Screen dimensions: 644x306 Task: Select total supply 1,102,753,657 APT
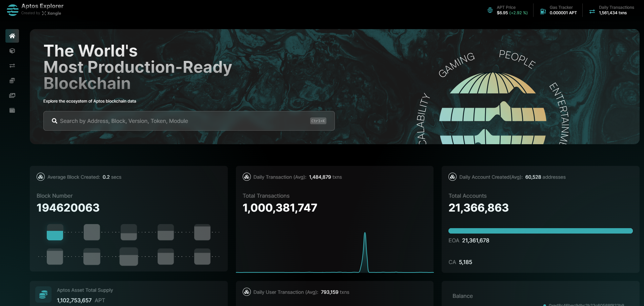[81, 300]
